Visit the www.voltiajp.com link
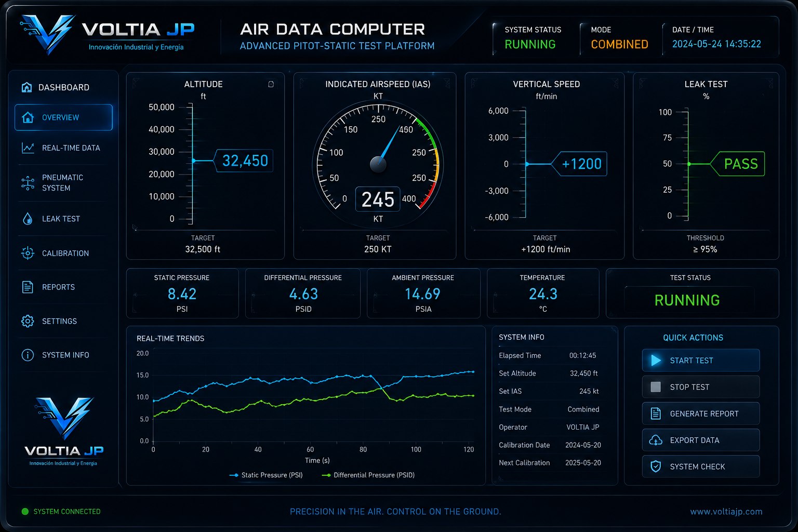 (x=726, y=512)
